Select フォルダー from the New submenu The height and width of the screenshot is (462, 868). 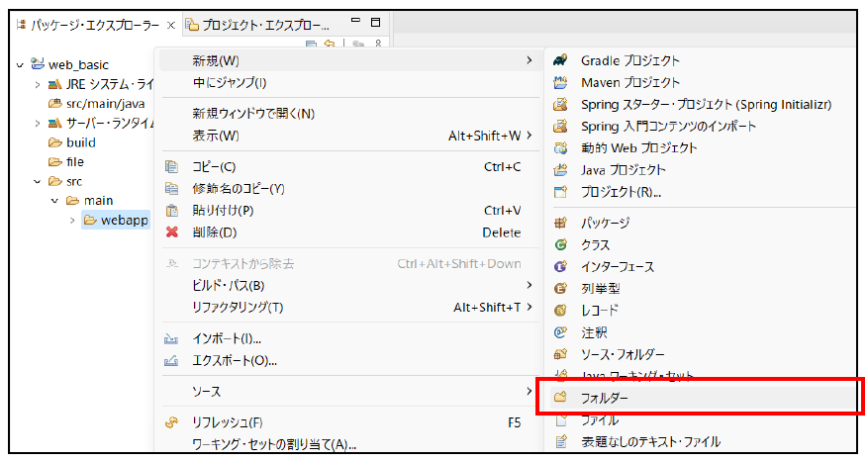[604, 398]
